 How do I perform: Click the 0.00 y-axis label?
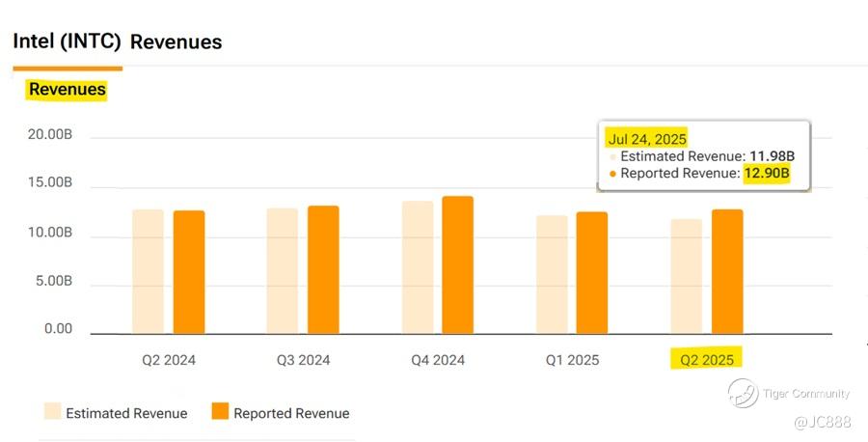[58, 328]
